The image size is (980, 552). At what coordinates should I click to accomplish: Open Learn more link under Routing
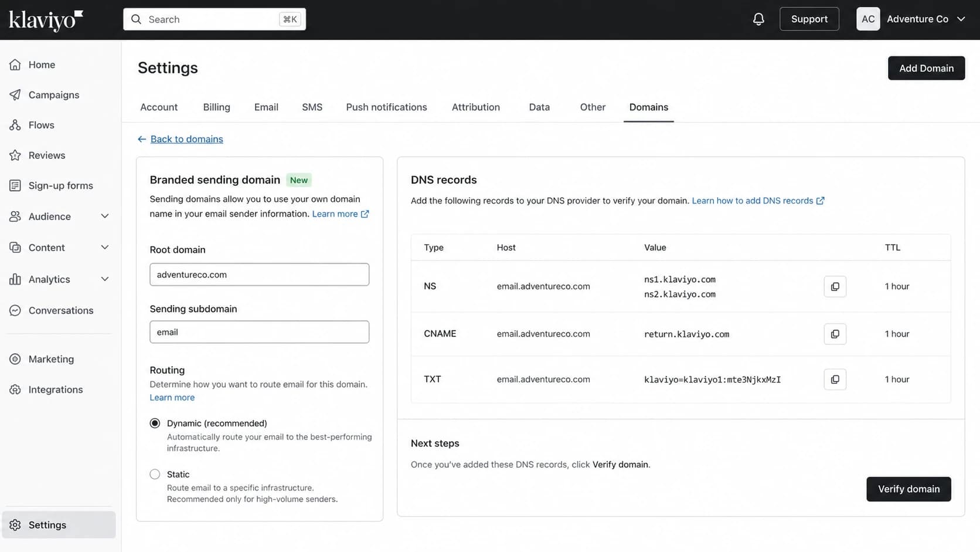coord(172,398)
